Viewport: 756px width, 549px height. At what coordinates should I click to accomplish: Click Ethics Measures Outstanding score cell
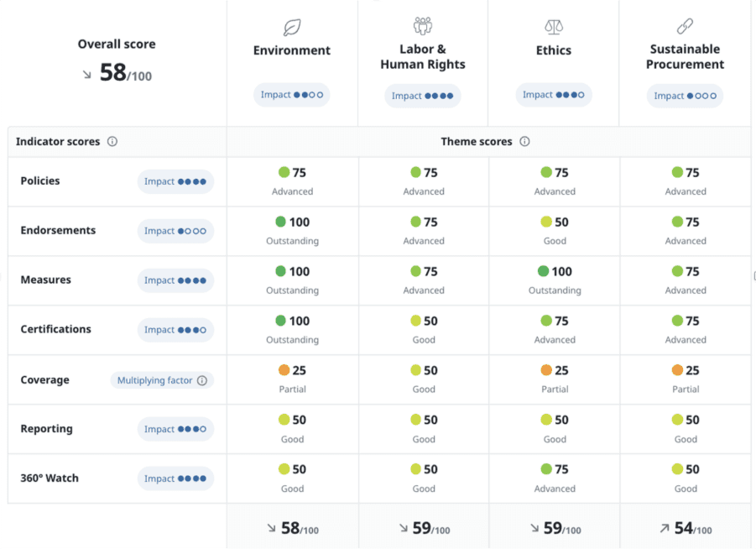(x=554, y=280)
